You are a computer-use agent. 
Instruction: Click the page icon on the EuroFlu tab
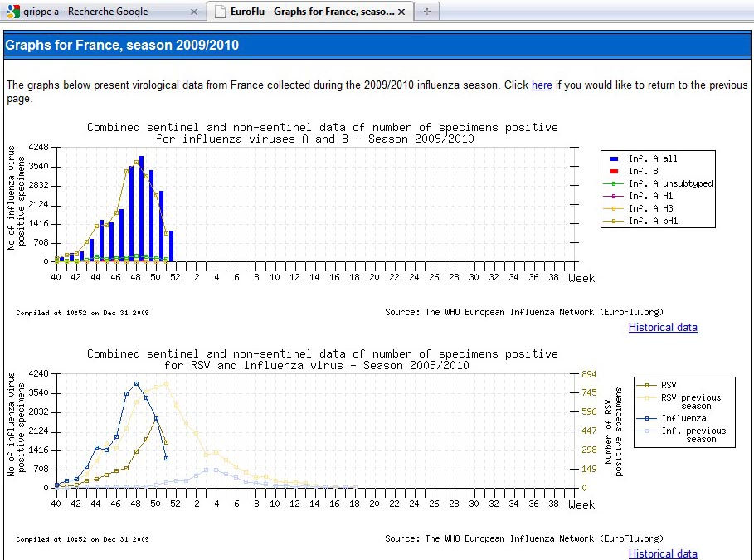[x=219, y=12]
